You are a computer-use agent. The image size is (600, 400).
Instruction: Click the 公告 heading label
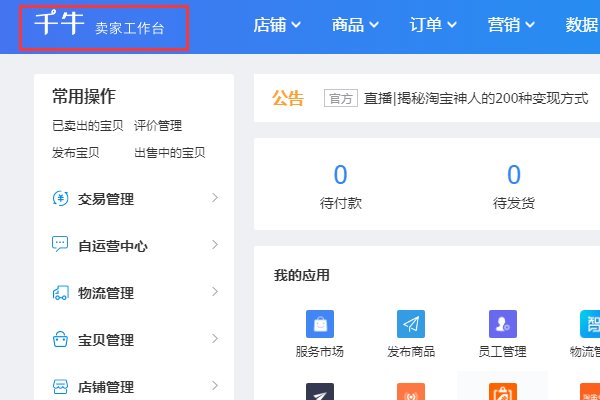tap(288, 98)
